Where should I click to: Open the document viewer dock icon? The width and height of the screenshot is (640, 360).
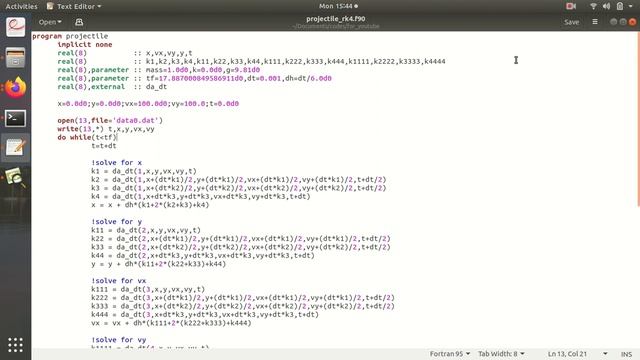pos(16,178)
